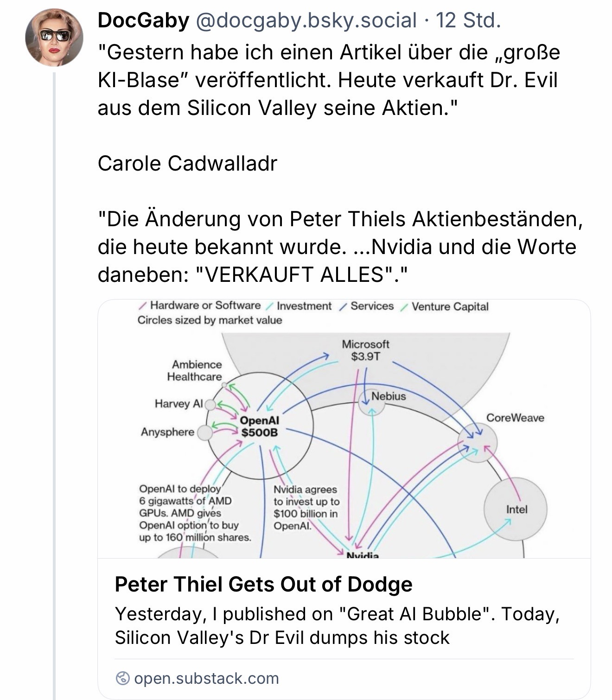Click the "Venture Capital" legend entry
The width and height of the screenshot is (612, 700).
pyautogui.click(x=450, y=306)
